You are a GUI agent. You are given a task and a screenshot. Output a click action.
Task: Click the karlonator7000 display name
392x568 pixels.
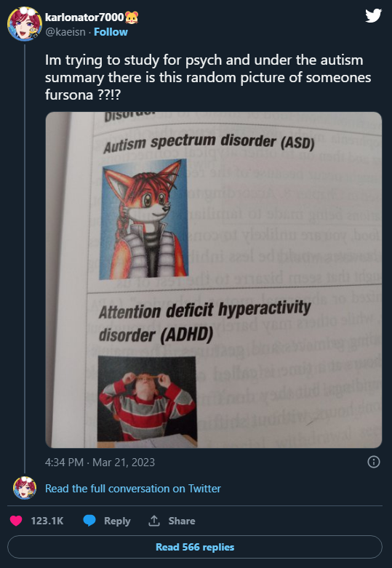click(x=84, y=17)
